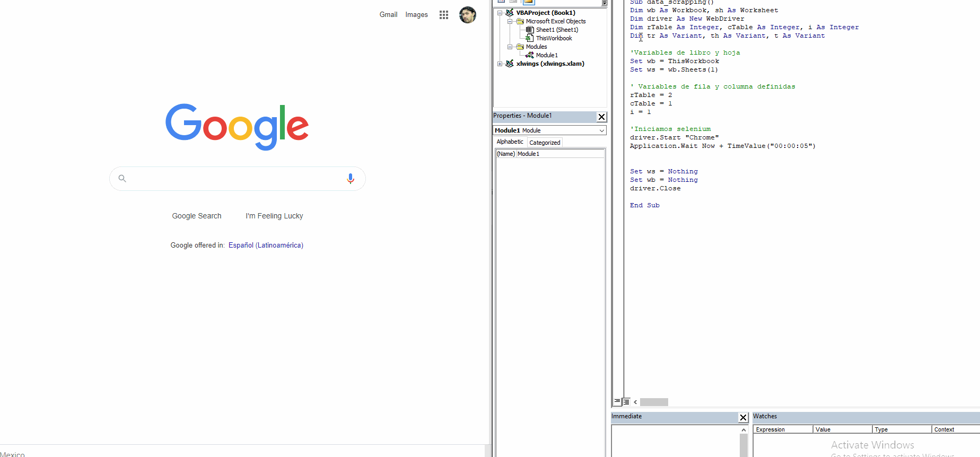Click the comment 'Iniciamos selenium

click(670, 129)
